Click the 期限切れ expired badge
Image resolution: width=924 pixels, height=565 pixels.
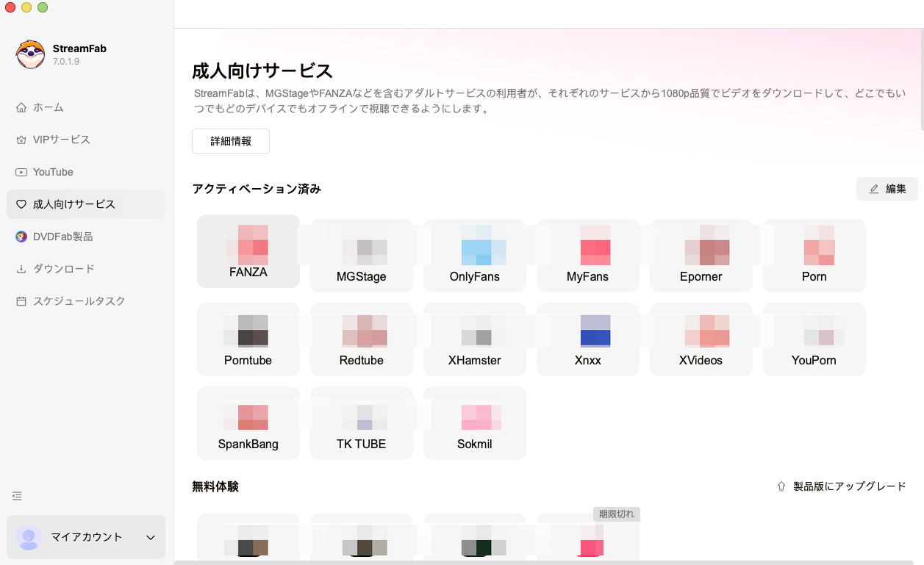(x=617, y=514)
